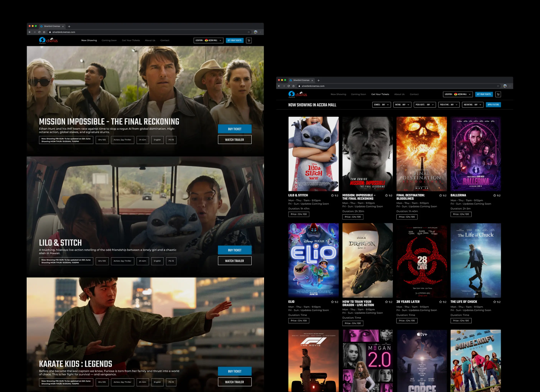Viewport: 540px width, 392px height.
Task: Click the home icon in the right browser window
Action: point(293,86)
